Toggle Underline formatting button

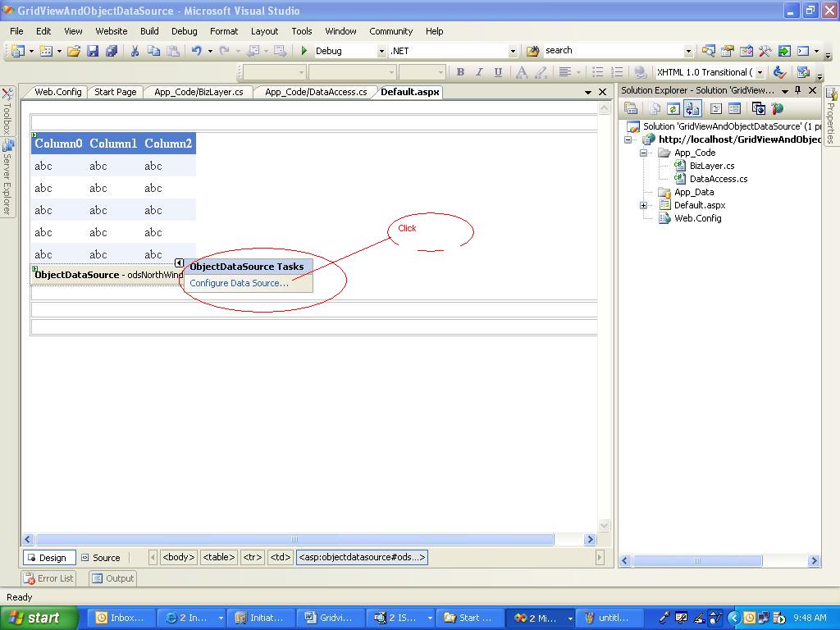pos(498,72)
